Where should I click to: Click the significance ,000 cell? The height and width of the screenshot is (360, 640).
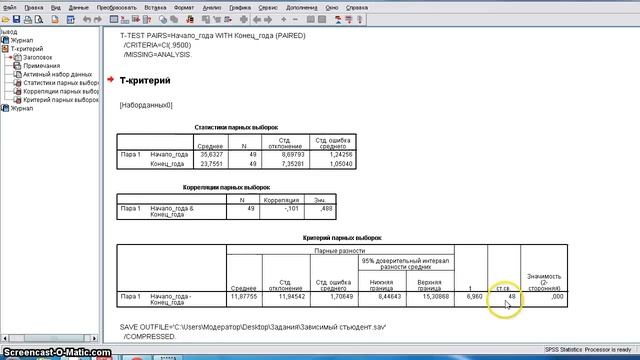point(557,296)
